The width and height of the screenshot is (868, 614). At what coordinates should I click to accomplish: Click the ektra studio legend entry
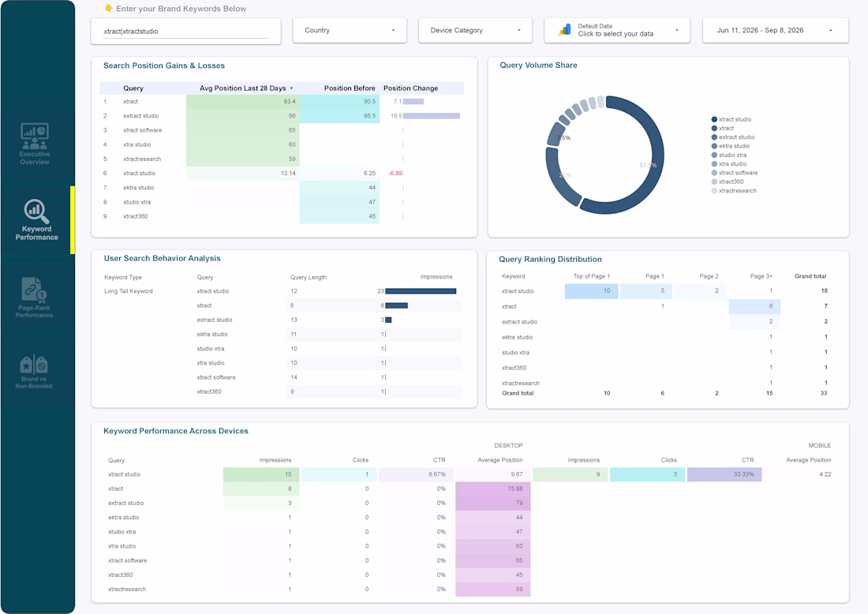tap(734, 146)
